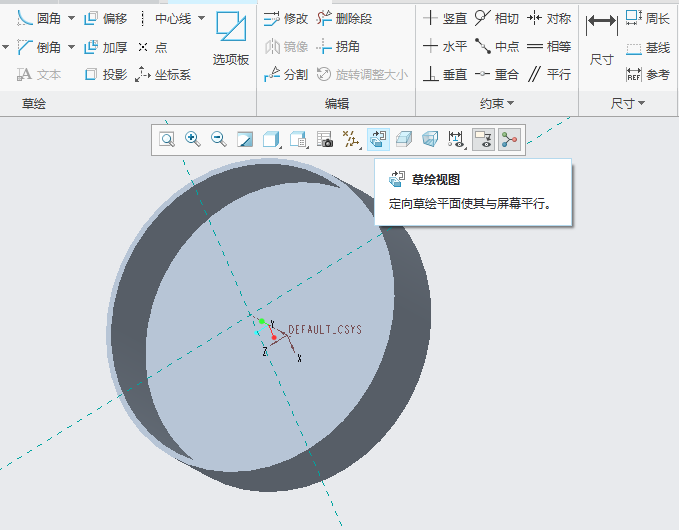Apply the 对称 (Symmetric) constraint
This screenshot has width=679, height=530.
549,18
